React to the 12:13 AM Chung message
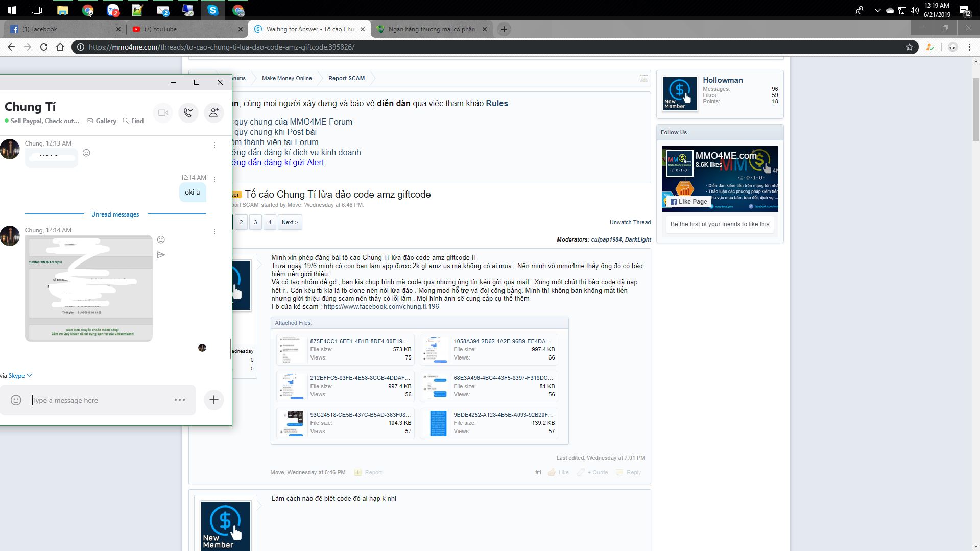 [86, 153]
